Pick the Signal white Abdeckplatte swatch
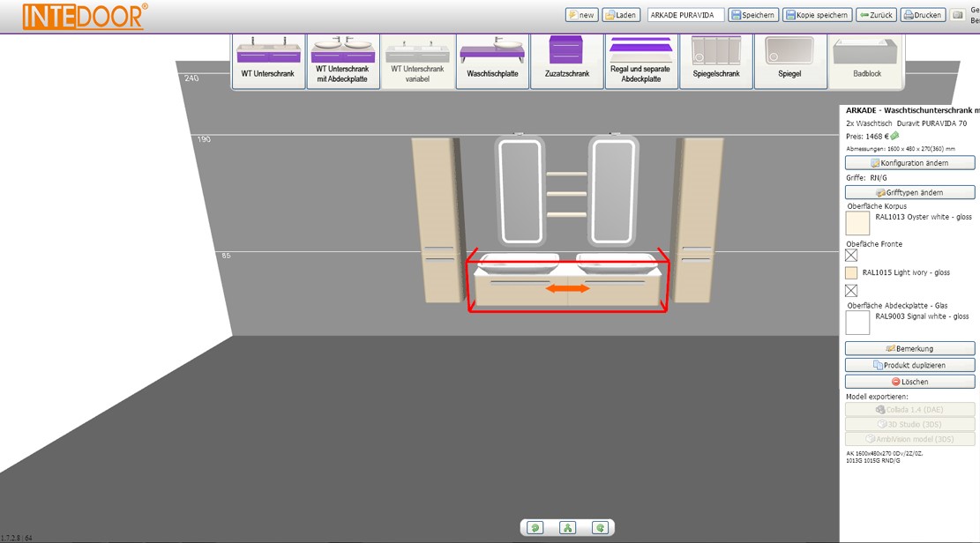The image size is (980, 543). [857, 323]
